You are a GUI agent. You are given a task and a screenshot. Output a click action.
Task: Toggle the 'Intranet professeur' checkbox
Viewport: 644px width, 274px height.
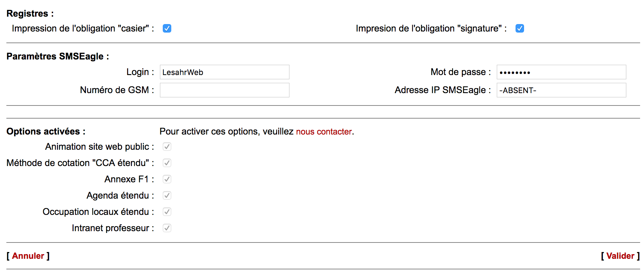tap(167, 228)
